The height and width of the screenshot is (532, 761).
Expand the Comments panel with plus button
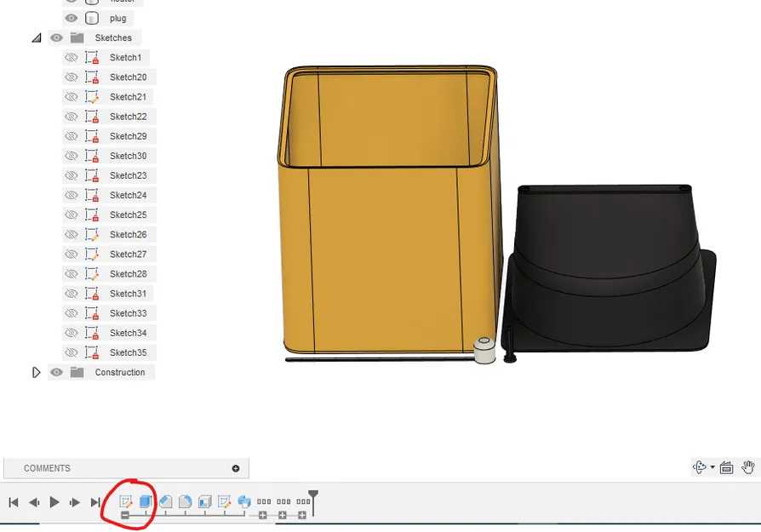click(x=236, y=468)
